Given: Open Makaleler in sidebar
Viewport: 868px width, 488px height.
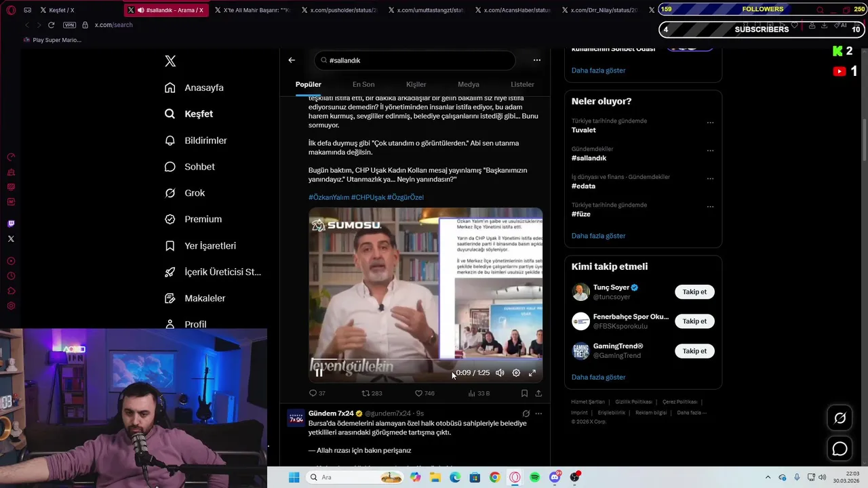Looking at the screenshot, I should click(195, 298).
